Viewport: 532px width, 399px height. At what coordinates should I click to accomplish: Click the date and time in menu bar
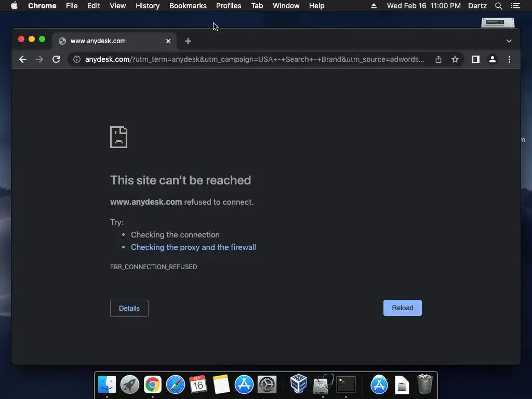coord(424,6)
